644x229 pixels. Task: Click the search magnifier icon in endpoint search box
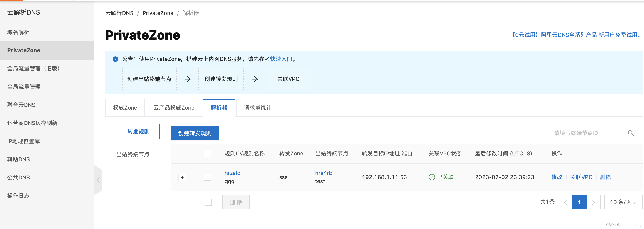[631, 133]
